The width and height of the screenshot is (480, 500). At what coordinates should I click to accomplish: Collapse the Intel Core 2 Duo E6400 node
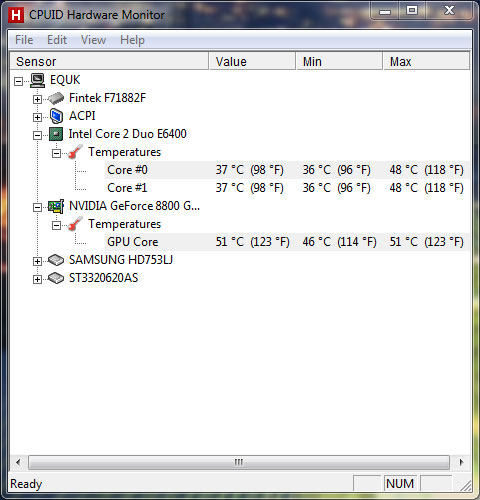pos(37,135)
